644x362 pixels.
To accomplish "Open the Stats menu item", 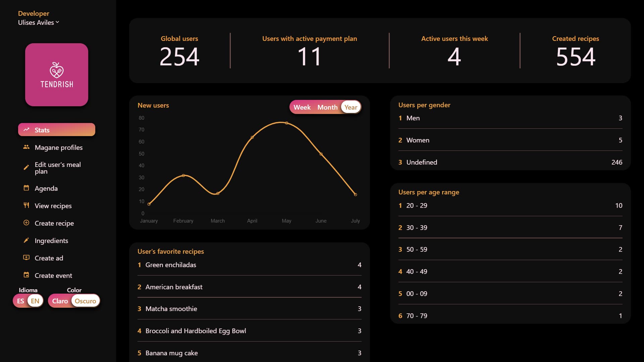I will 57,130.
